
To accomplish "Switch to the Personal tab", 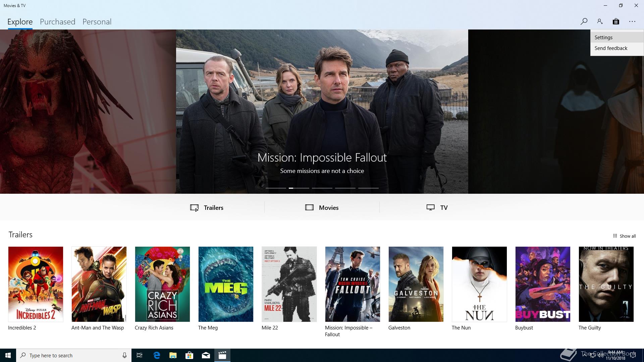I will [97, 22].
